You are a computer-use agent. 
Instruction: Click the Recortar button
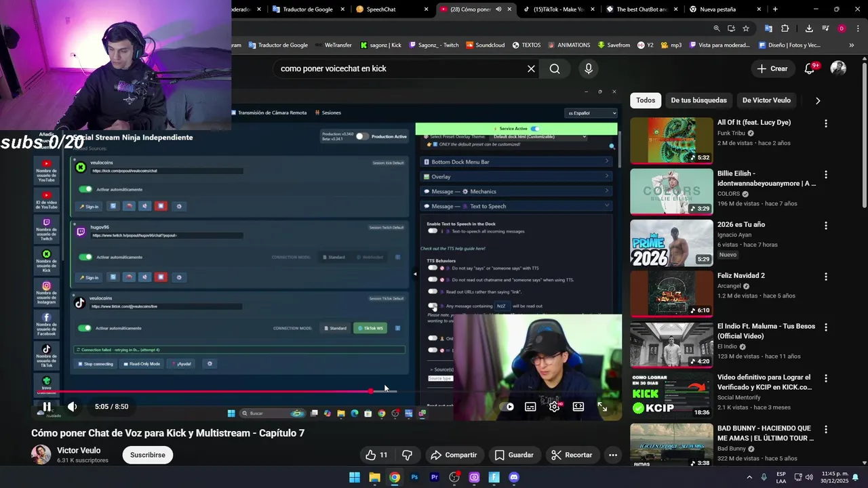(x=571, y=455)
